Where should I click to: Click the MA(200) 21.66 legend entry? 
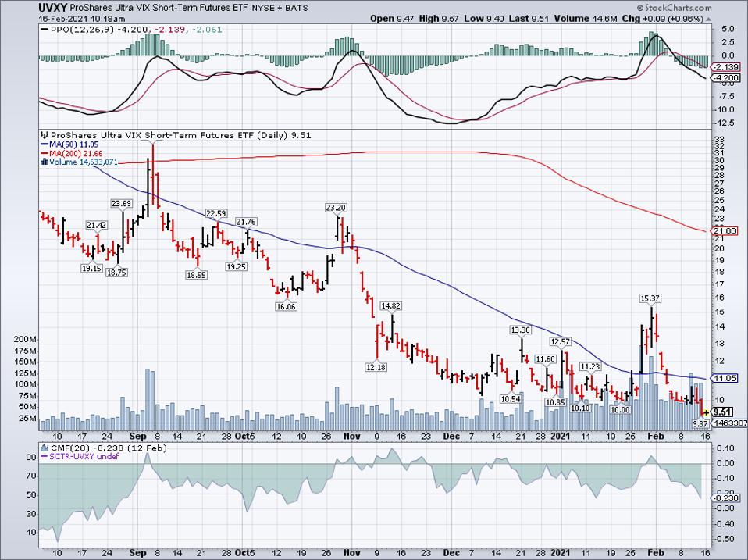pos(72,153)
